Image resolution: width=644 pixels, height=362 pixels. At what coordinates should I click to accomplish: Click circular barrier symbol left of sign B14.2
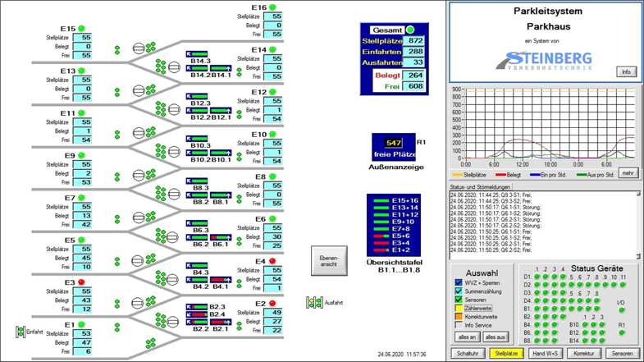[x=174, y=67]
